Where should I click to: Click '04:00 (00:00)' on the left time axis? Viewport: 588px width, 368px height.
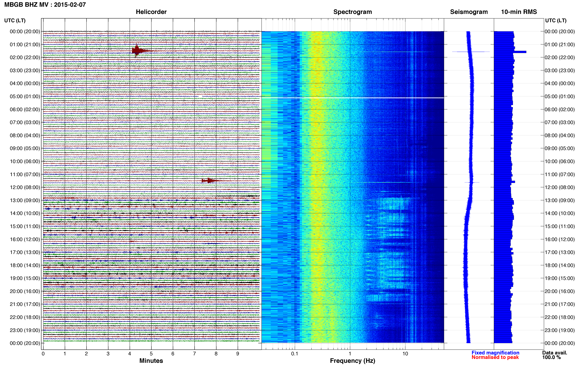tap(25, 83)
